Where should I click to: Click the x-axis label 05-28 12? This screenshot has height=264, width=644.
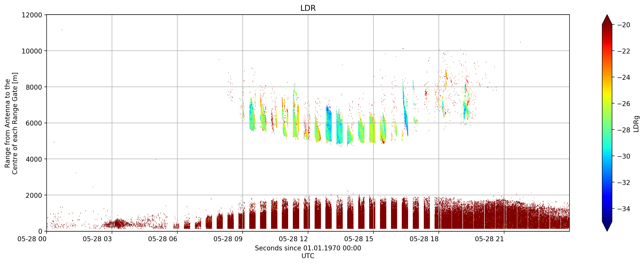293,239
